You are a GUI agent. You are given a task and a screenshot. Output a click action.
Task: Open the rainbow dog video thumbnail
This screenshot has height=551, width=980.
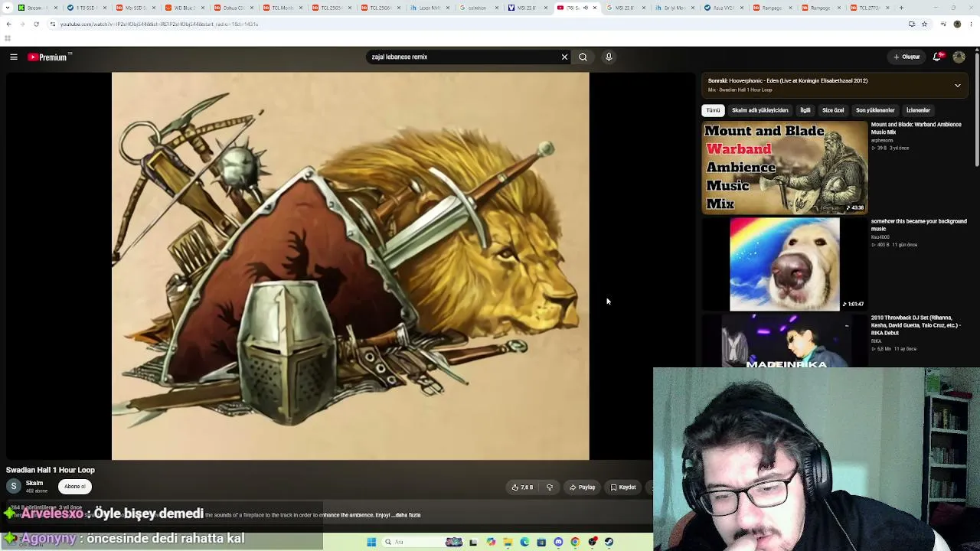pyautogui.click(x=785, y=265)
